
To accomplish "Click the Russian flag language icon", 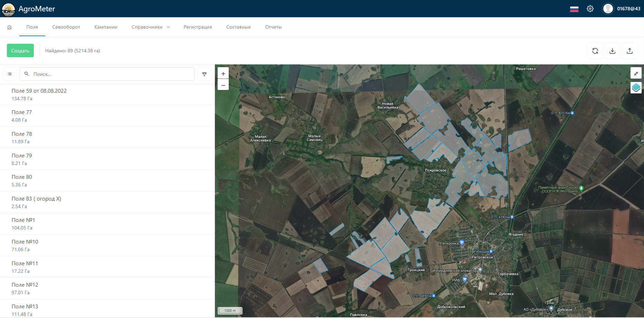I will coord(574,9).
